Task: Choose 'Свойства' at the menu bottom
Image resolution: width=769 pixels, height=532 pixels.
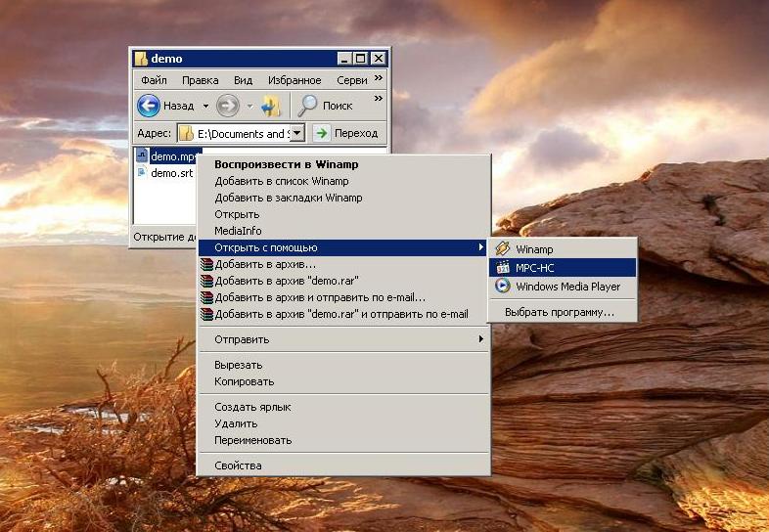Action: 238,465
